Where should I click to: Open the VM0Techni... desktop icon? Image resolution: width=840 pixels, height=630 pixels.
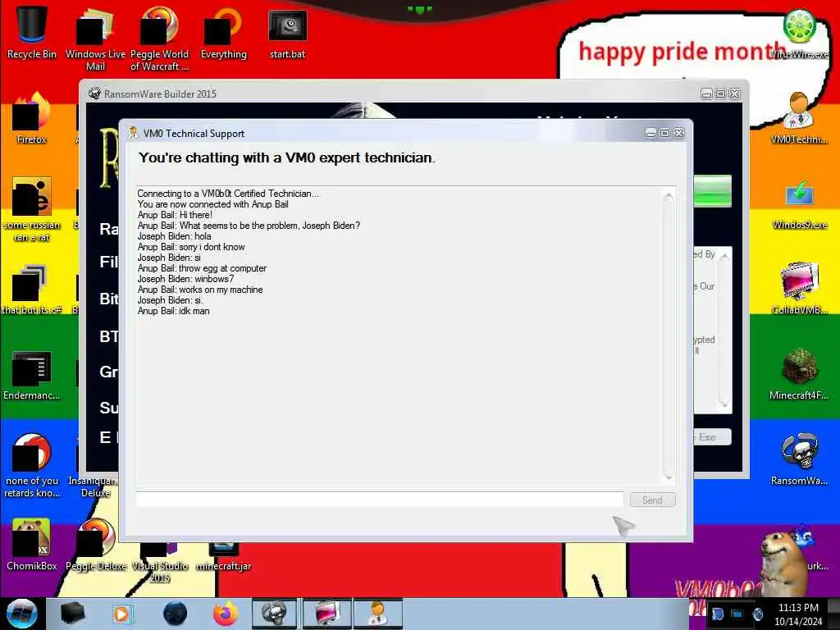click(799, 118)
